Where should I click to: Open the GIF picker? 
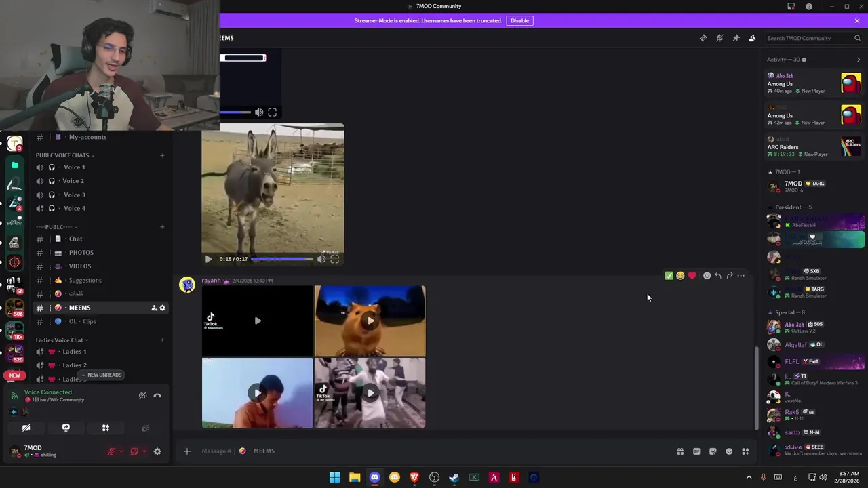click(x=696, y=451)
